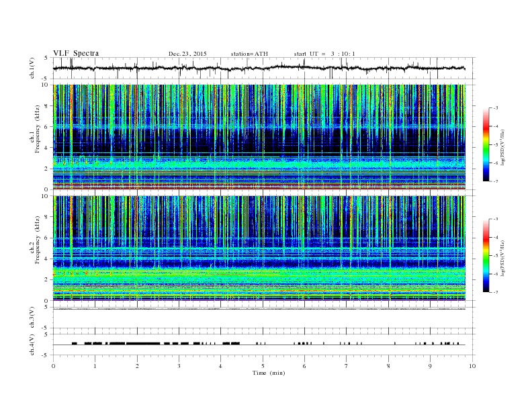Click the ch.3 voltage trace panel
This screenshot has height=411, width=532.
click(263, 318)
